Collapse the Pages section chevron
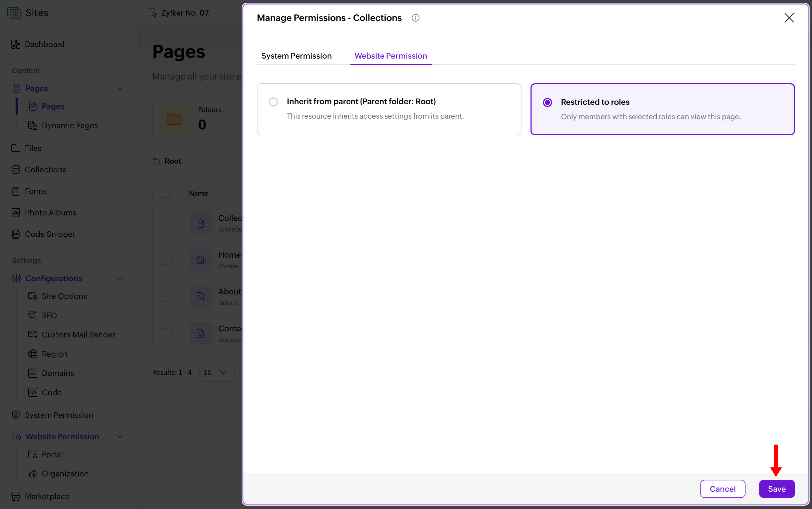The height and width of the screenshot is (509, 812). click(x=120, y=88)
